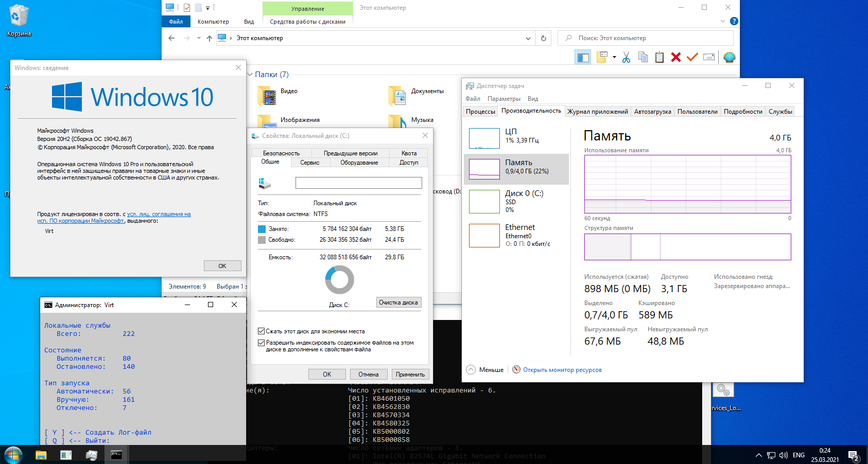Open the Открыть монитор ресурсов link
The image size is (868, 464).
coord(562,370)
